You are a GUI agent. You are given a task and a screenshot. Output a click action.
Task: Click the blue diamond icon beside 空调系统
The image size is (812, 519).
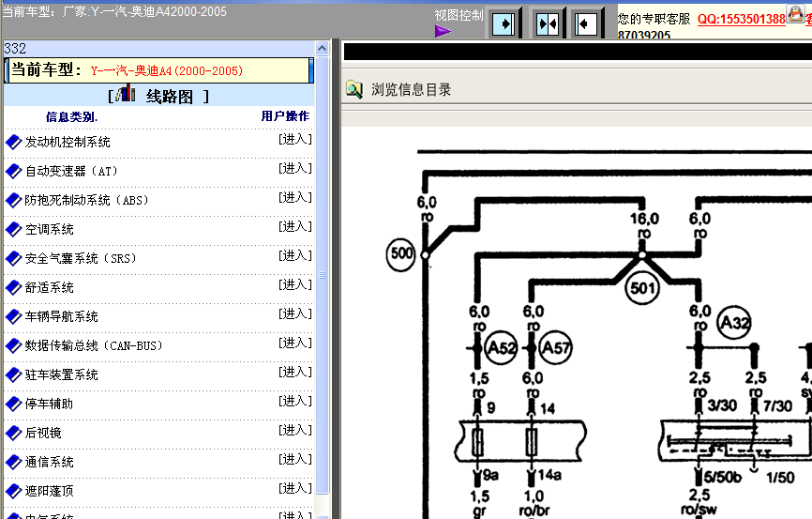13,229
